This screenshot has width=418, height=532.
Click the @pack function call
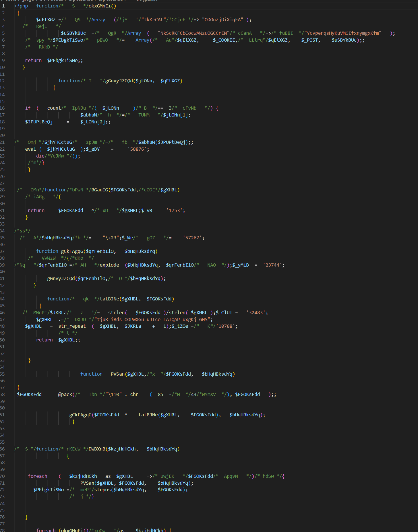65,394
